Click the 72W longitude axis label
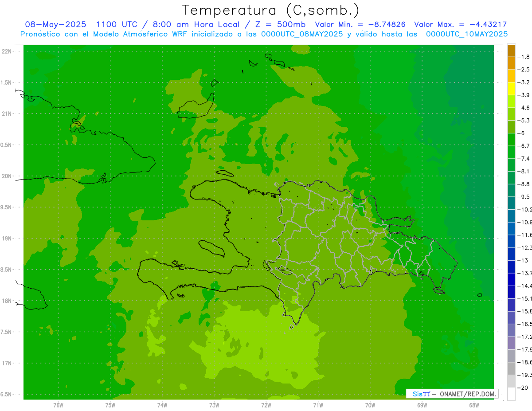This screenshot has width=532, height=411. coord(266,405)
